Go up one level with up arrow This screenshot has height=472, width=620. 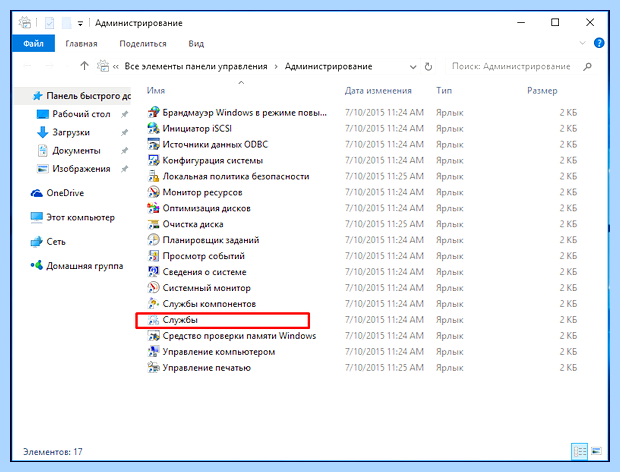(x=84, y=66)
